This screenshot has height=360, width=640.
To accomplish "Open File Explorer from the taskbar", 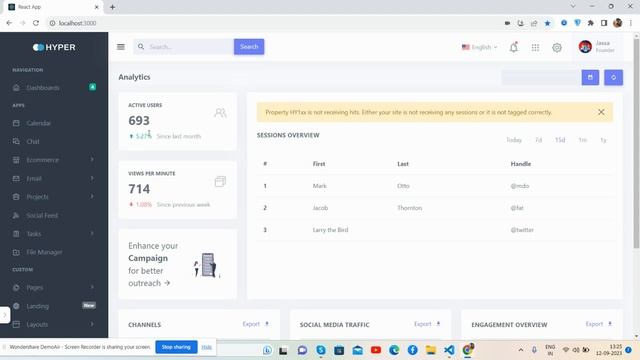I will coord(431,350).
